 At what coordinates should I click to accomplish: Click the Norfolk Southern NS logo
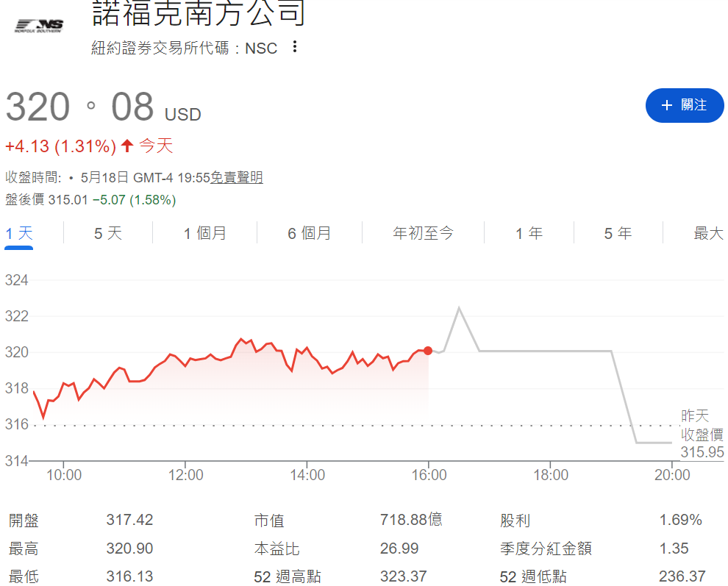39,26
